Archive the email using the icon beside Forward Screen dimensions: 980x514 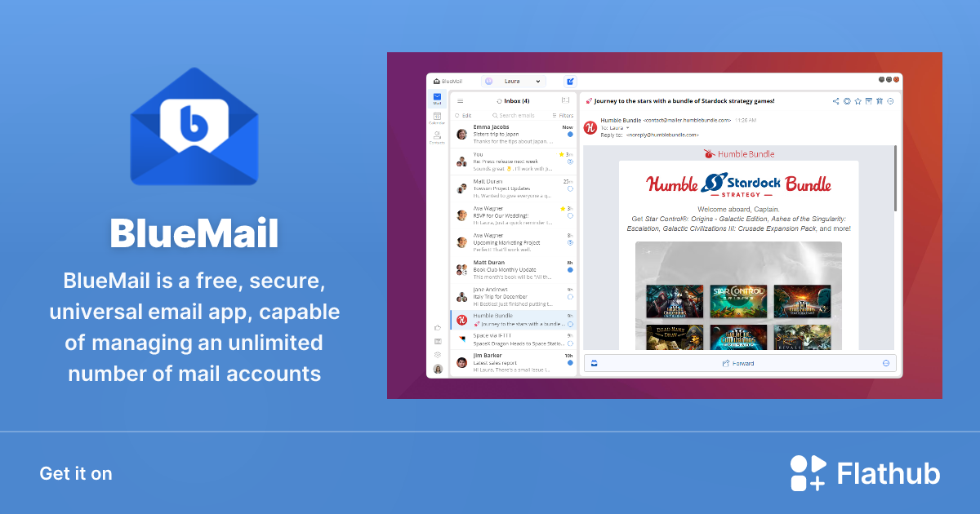[594, 362]
